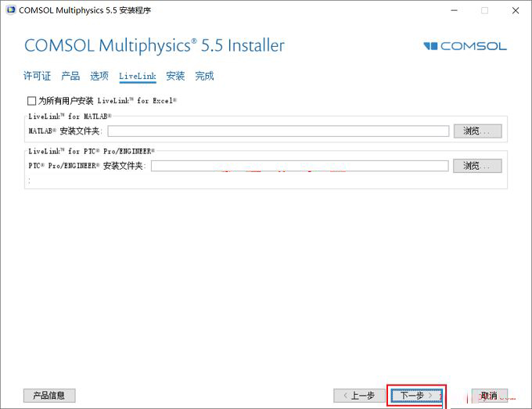Enable install LiveLink for Excel for all users

pyautogui.click(x=31, y=101)
